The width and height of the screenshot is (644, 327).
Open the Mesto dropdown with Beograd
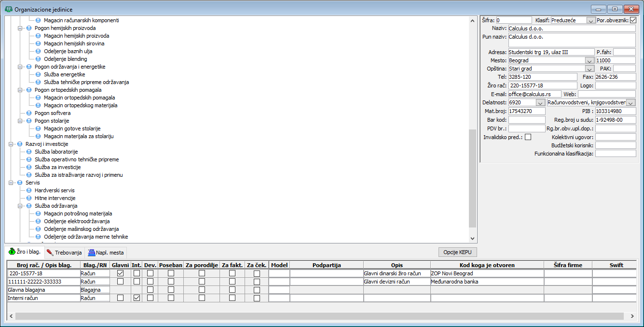(x=589, y=61)
